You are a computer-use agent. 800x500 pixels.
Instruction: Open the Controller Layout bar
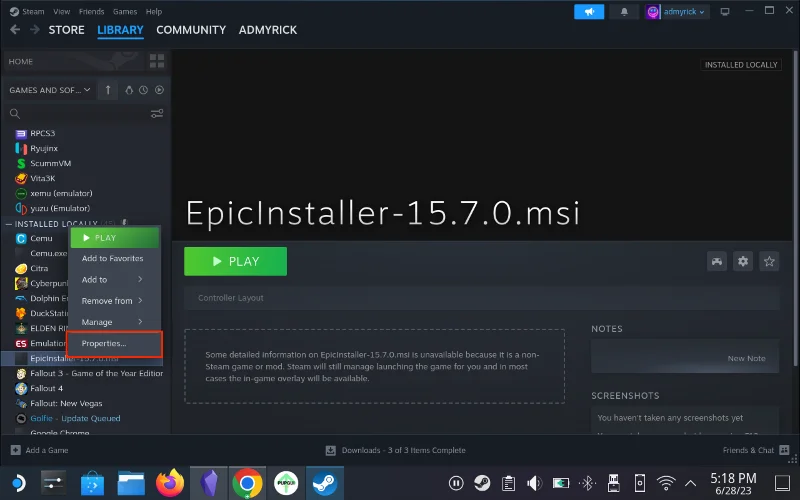(481, 298)
